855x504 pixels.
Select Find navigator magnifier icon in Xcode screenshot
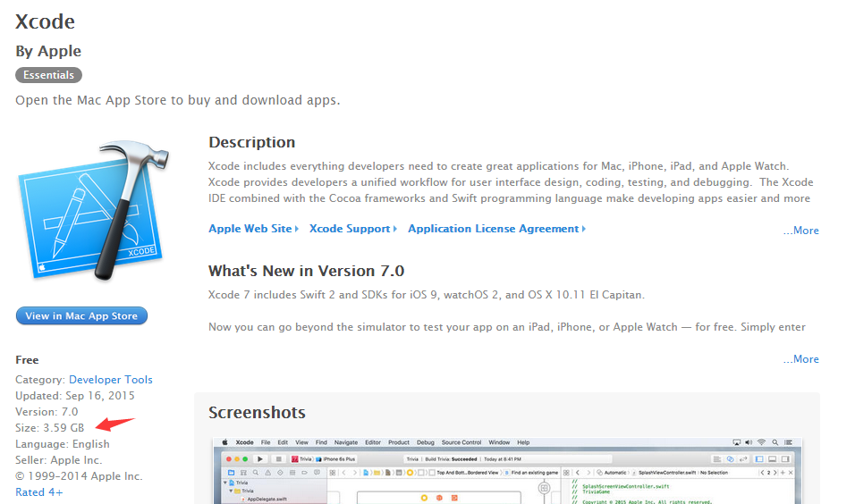[256, 473]
